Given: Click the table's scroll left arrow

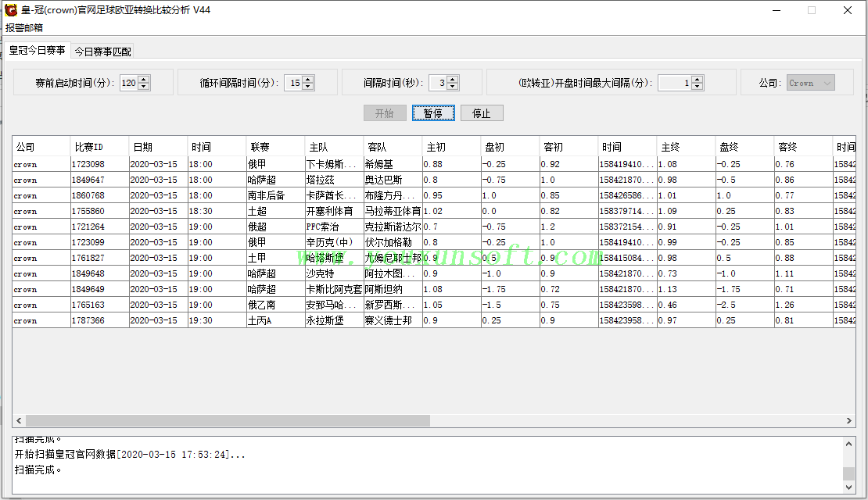Looking at the screenshot, I should pyautogui.click(x=19, y=421).
